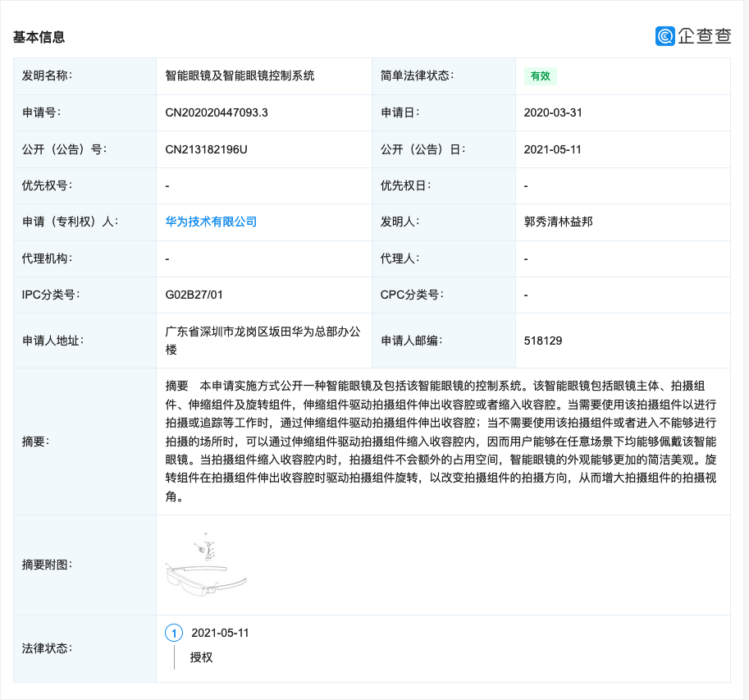The height and width of the screenshot is (700, 749).
Task: Select publication number CN213182196U
Action: tap(207, 149)
